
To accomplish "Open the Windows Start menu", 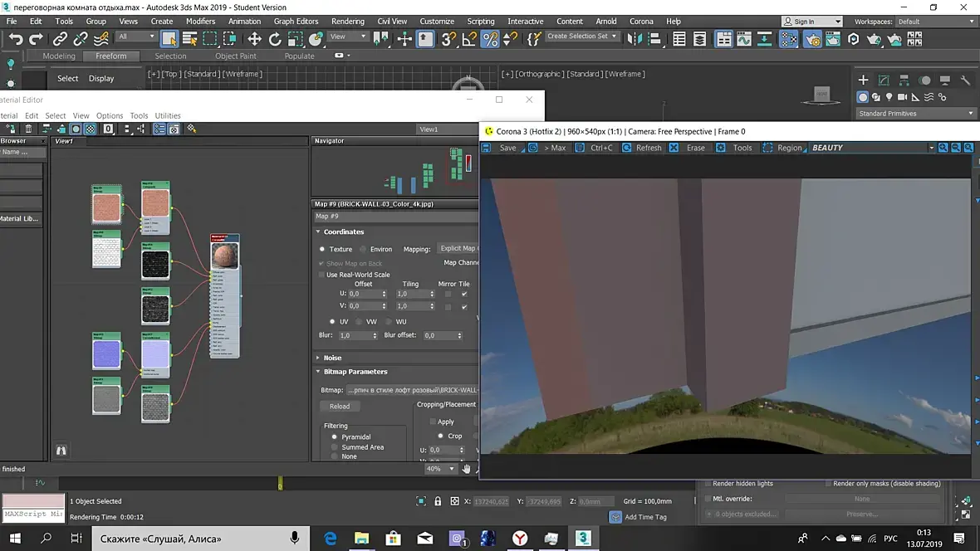I will tap(14, 539).
